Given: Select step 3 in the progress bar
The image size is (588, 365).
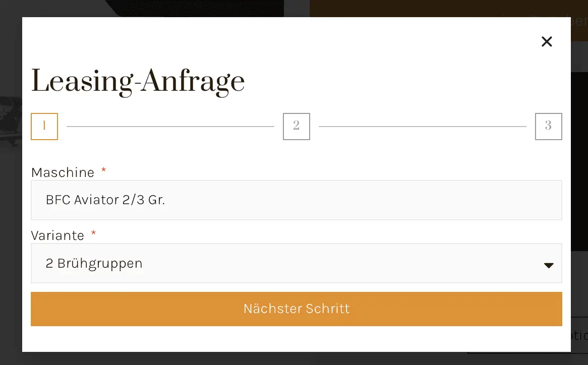Looking at the screenshot, I should [x=549, y=127].
